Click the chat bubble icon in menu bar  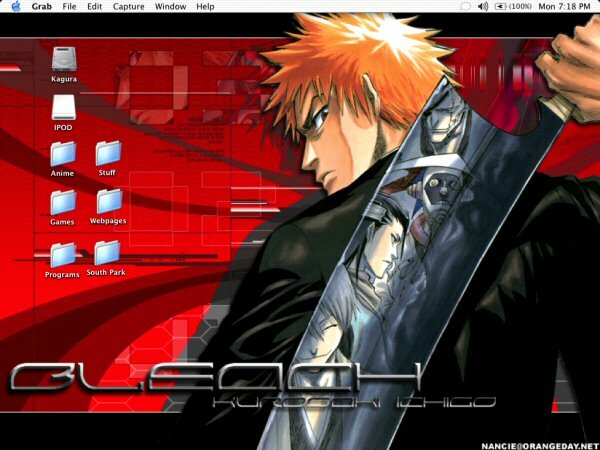[x=465, y=7]
